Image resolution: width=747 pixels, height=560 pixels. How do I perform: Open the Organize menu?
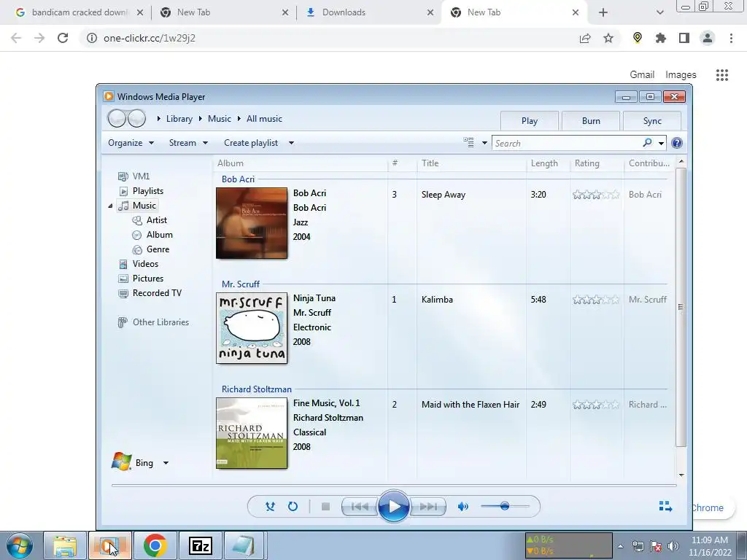131,143
